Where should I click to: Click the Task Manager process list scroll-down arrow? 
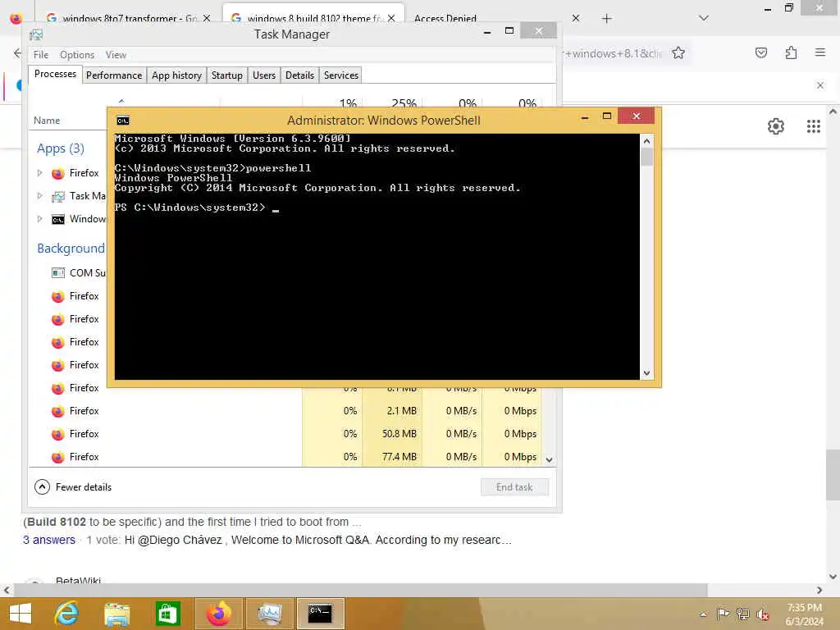pyautogui.click(x=549, y=459)
